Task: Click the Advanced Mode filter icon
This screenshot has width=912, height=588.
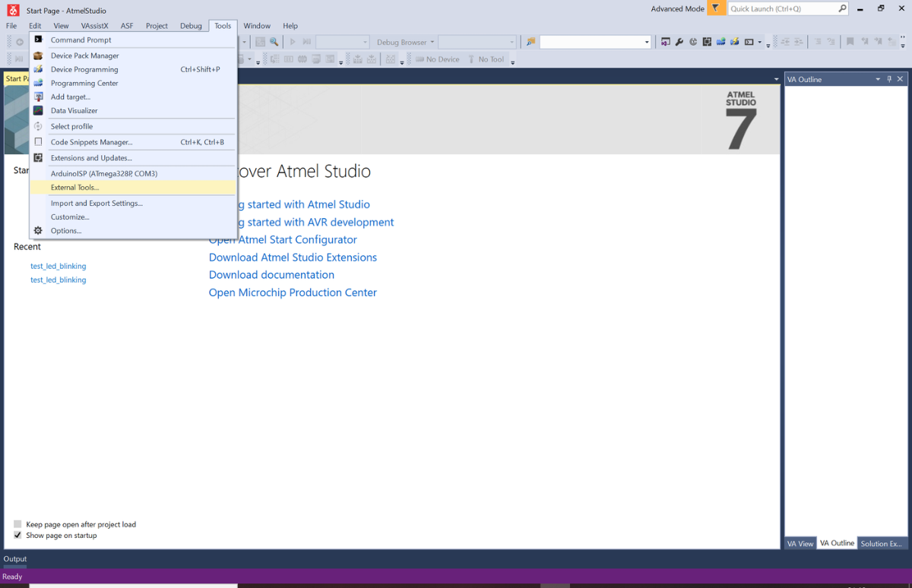Action: [716, 9]
